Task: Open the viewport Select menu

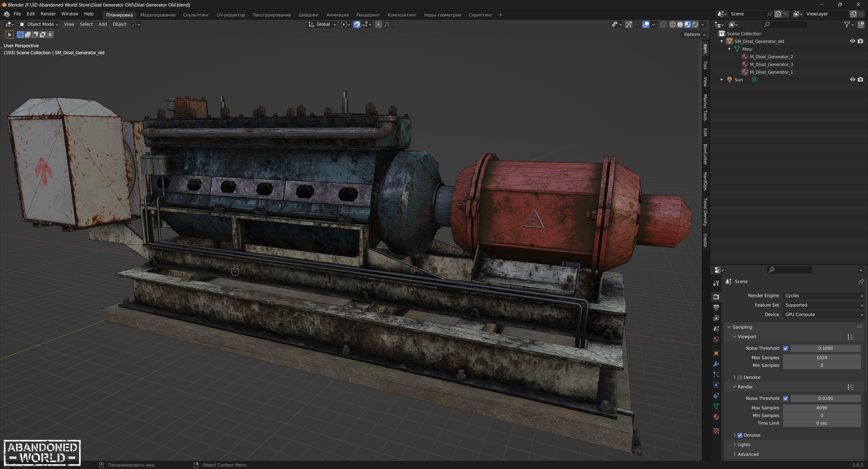Action: point(86,24)
